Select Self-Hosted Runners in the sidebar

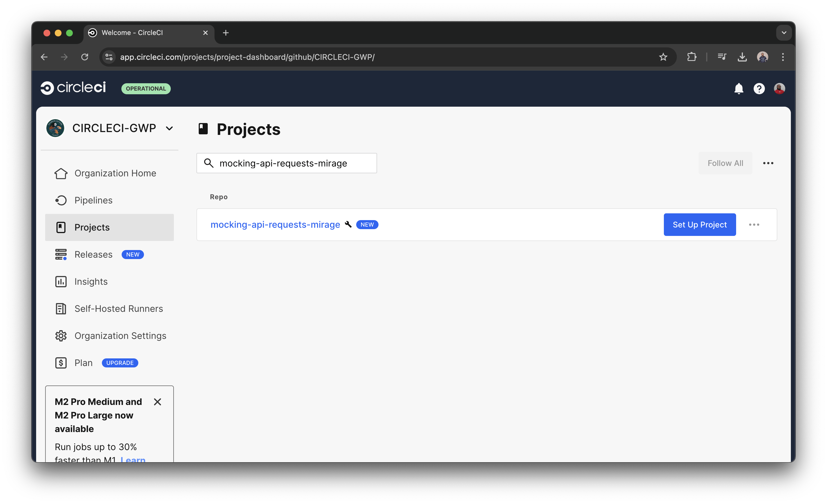[118, 308]
